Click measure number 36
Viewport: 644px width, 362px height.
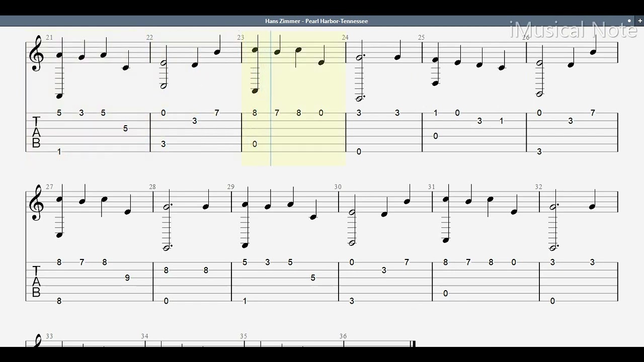click(343, 336)
